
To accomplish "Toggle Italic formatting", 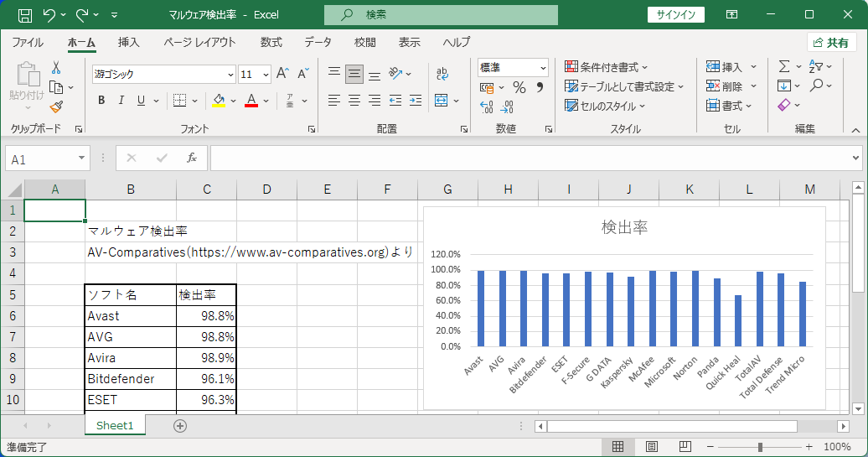I will pyautogui.click(x=121, y=101).
